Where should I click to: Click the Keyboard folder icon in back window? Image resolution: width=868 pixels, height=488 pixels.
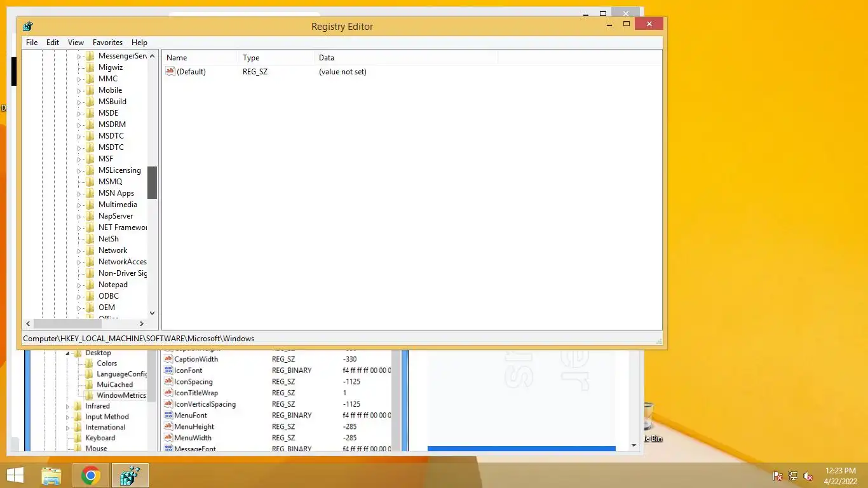tap(78, 438)
